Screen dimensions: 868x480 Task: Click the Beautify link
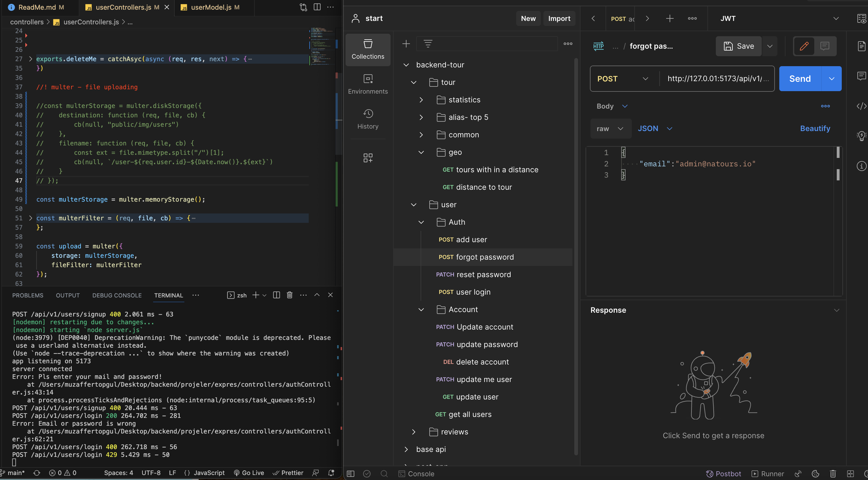pyautogui.click(x=815, y=128)
